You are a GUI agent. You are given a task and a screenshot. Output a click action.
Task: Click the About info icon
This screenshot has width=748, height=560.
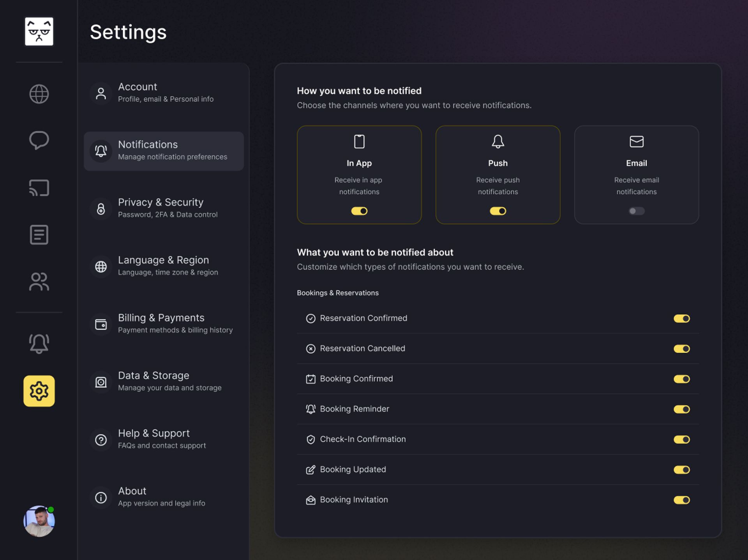tap(101, 498)
